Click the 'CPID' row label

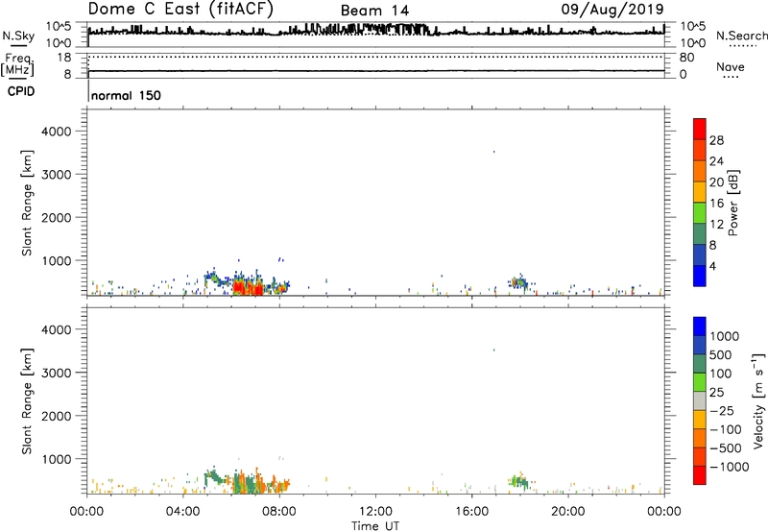coord(20,91)
